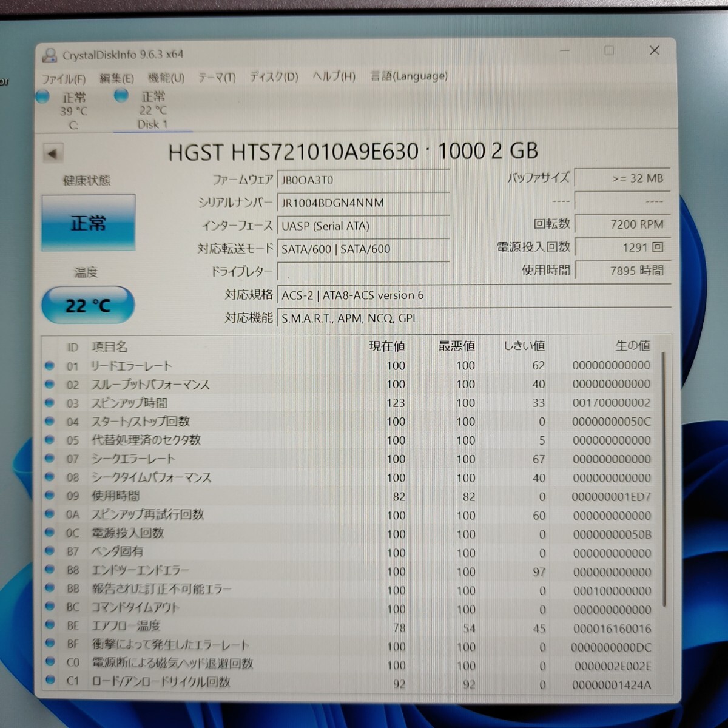Click the シリアルナンバー value field

[x=363, y=202]
